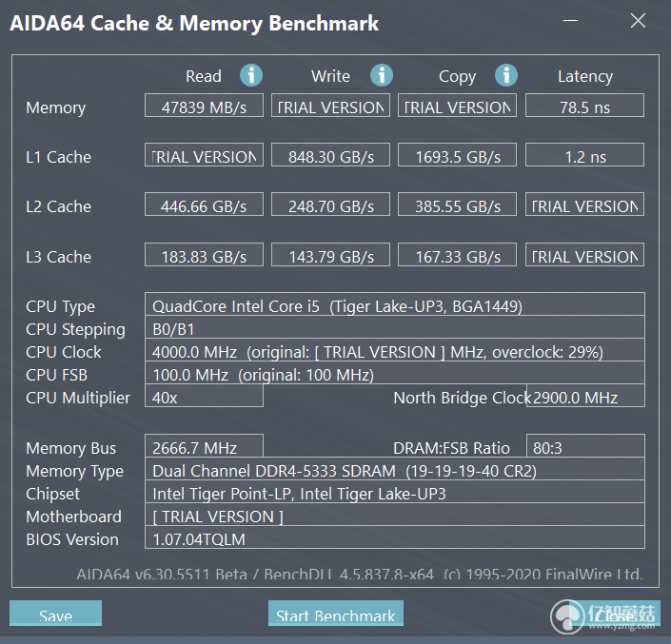Viewport: 671px width, 644px height.
Task: Click the L2 Cache Read value 446.66 GB/s
Action: (204, 205)
